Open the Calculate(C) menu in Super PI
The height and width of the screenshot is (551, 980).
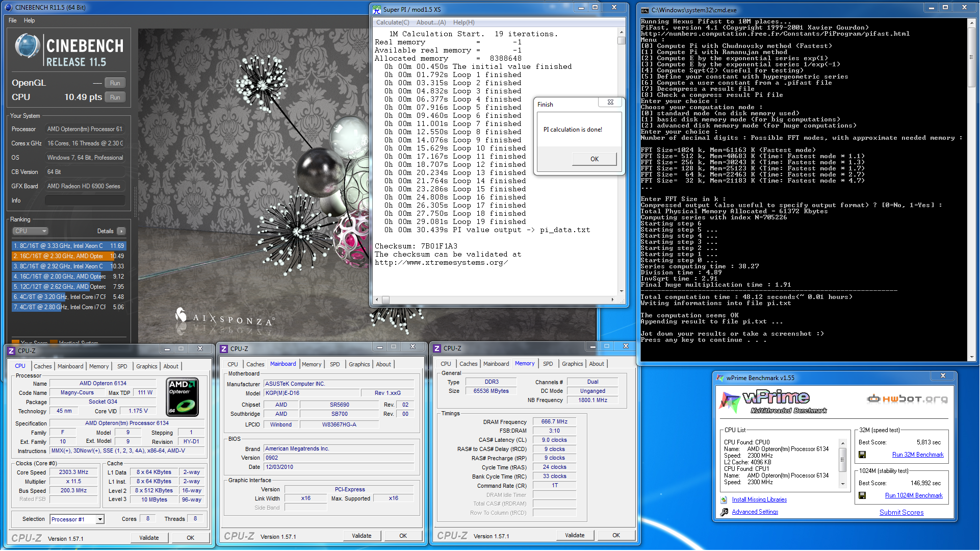pyautogui.click(x=393, y=22)
